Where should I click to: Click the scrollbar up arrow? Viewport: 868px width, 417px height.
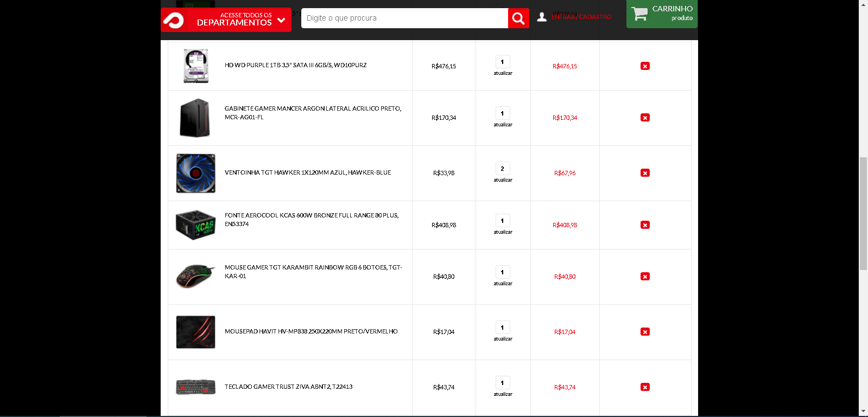click(863, 4)
